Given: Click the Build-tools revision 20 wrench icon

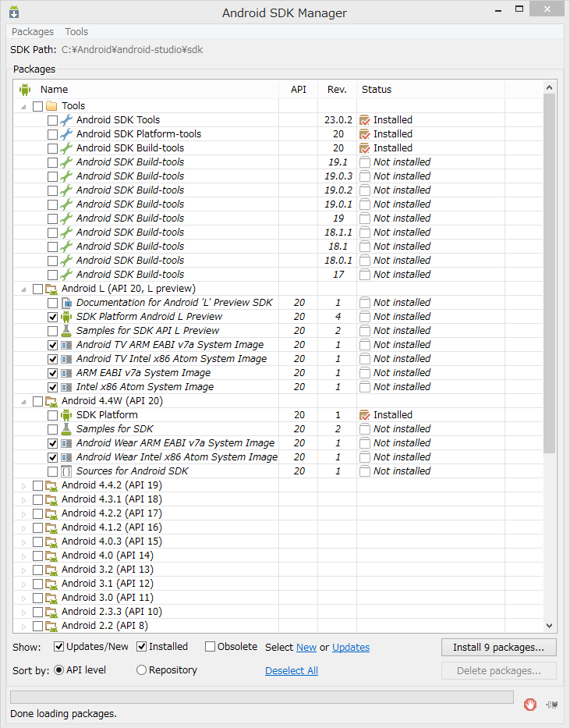Looking at the screenshot, I should coord(66,148).
